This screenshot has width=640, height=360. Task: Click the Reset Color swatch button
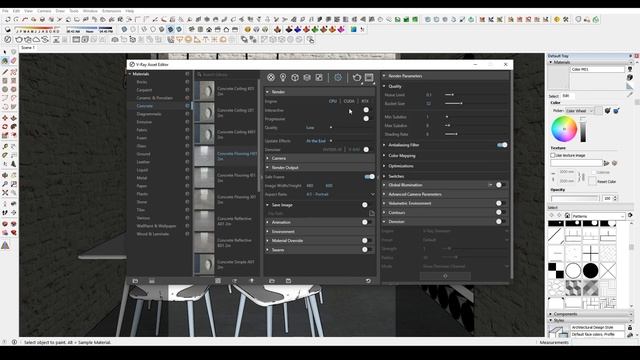pos(592,182)
